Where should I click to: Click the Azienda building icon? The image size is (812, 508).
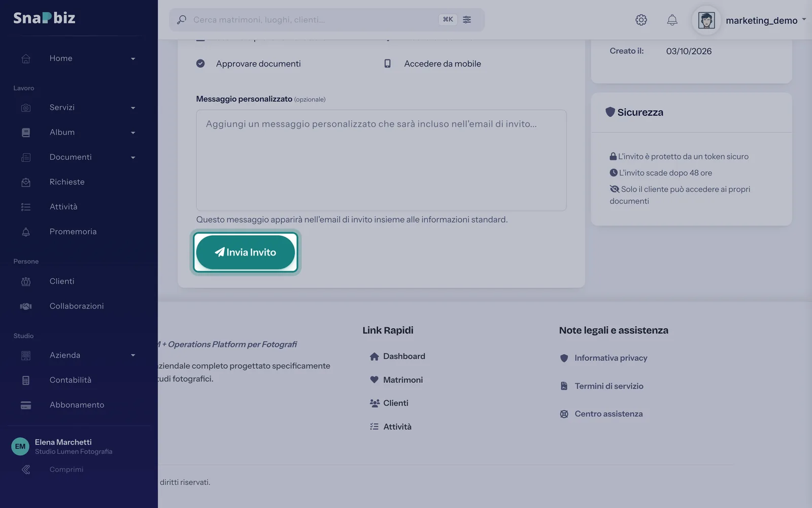coord(26,356)
